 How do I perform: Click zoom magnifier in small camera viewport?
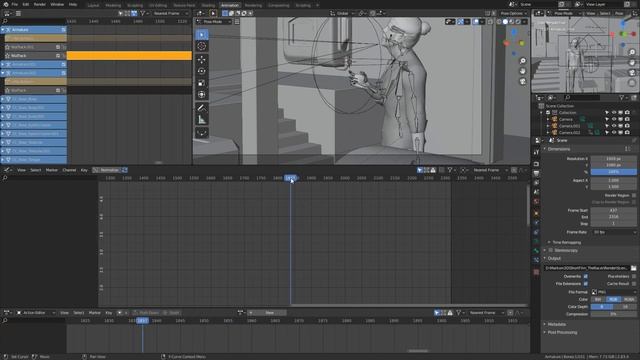(632, 53)
